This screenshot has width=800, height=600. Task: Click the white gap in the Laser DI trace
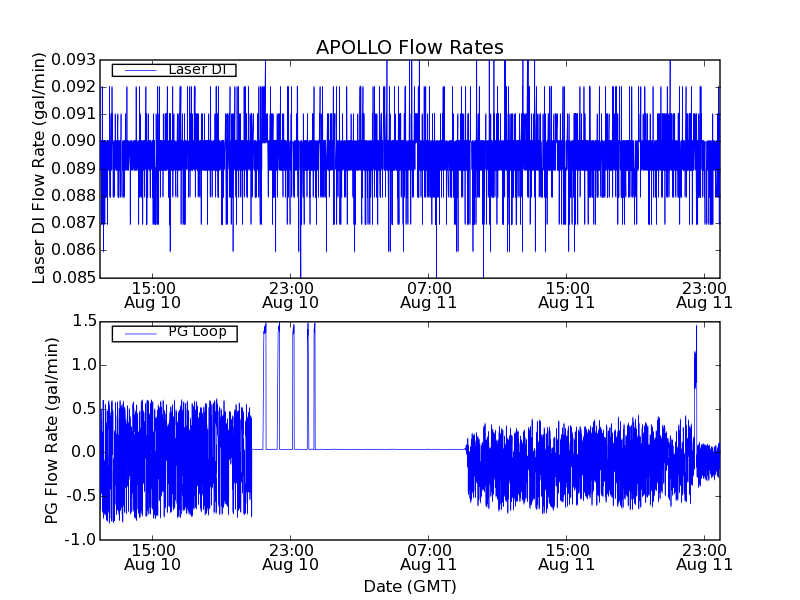pos(265,158)
